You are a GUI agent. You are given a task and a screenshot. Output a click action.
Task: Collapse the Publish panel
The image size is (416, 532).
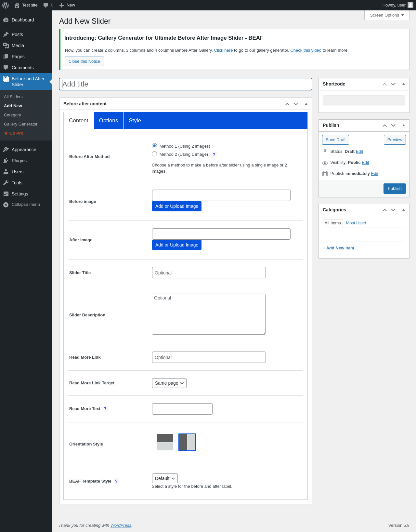[x=404, y=125]
